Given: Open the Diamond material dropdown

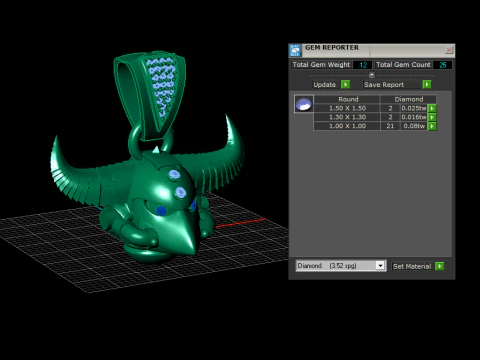Looking at the screenshot, I should pos(341,266).
